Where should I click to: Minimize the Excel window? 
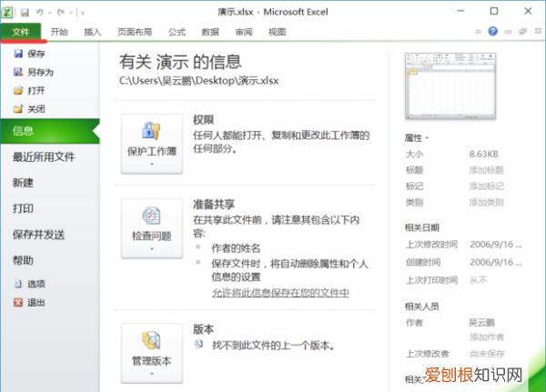[460, 11]
